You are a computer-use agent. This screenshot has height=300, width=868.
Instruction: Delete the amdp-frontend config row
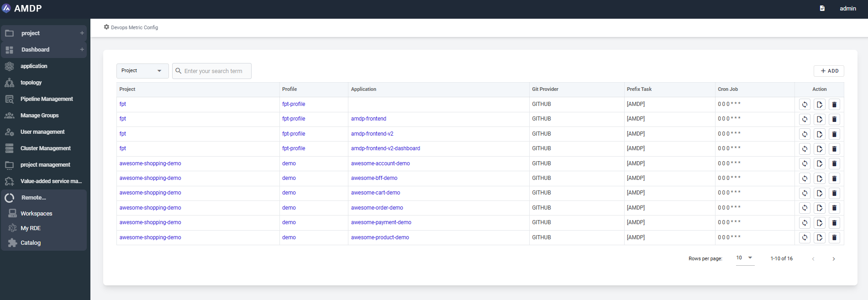click(834, 119)
